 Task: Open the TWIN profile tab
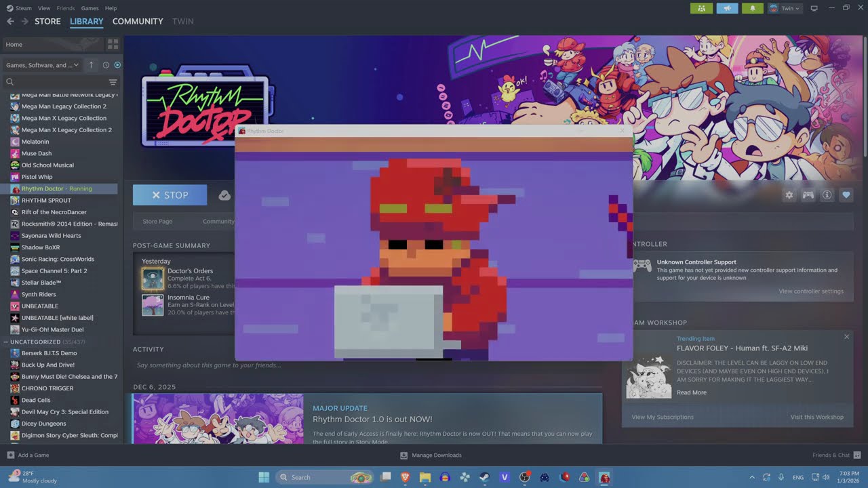click(182, 22)
